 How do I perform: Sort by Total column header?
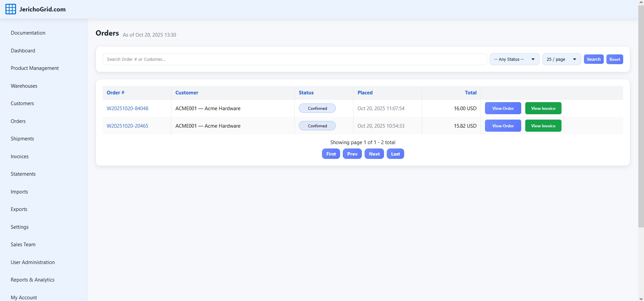(470, 93)
